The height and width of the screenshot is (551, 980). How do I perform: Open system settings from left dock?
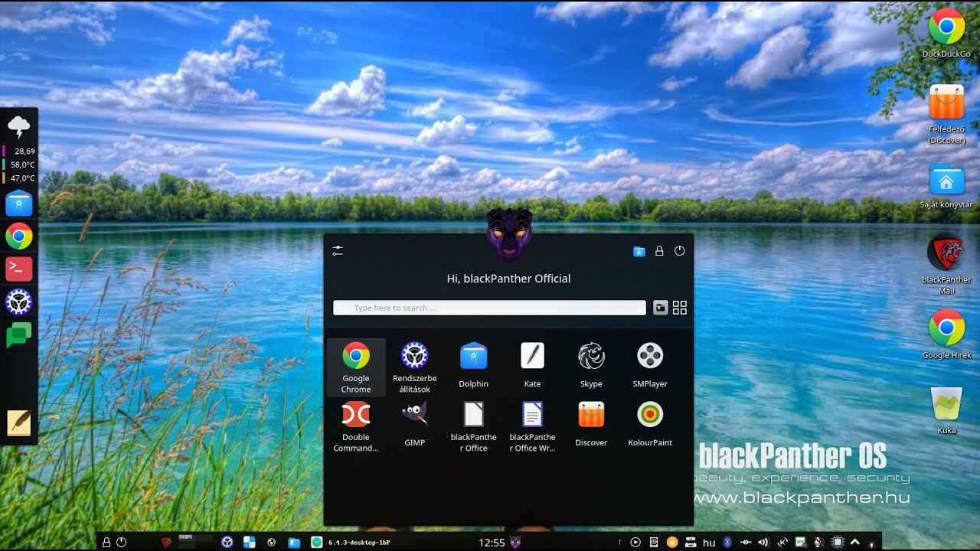pos(19,302)
